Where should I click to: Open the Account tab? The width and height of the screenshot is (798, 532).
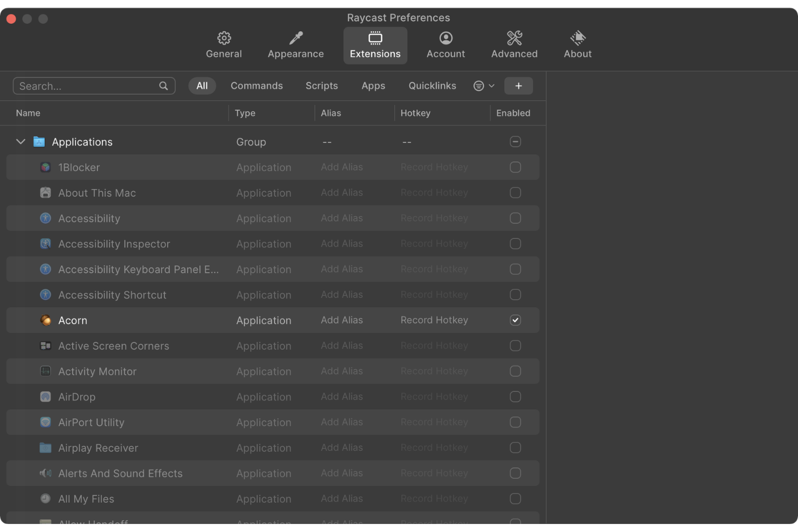pos(445,45)
